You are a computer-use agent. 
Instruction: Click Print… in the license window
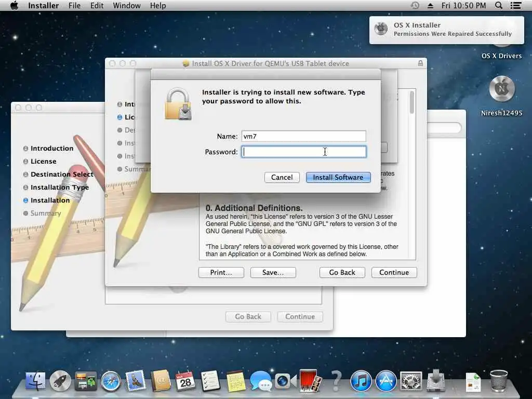(x=221, y=272)
